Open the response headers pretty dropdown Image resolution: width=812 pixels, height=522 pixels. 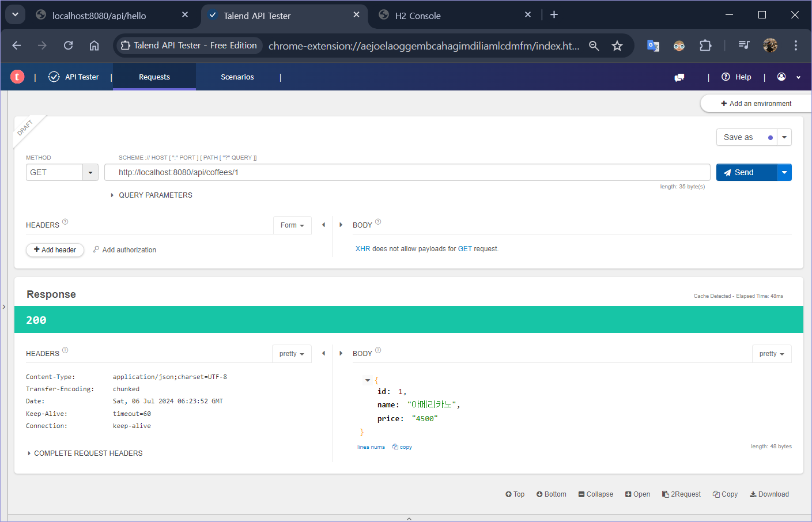tap(292, 354)
